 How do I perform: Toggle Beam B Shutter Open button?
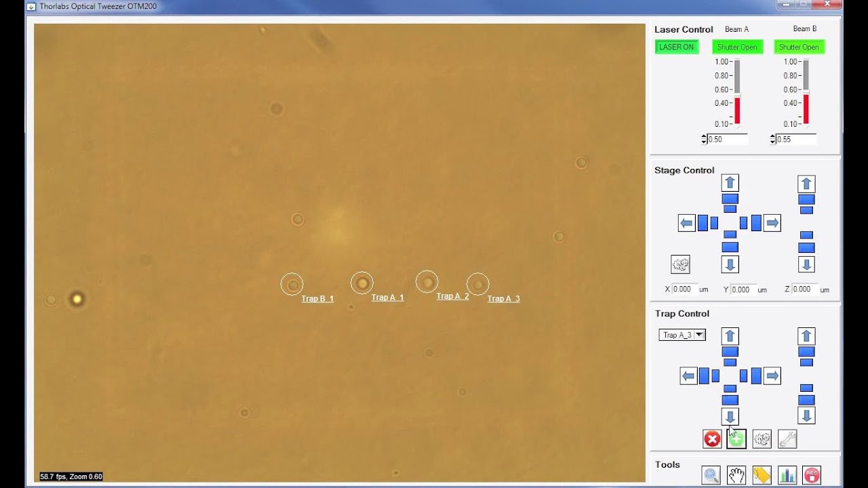tap(799, 47)
